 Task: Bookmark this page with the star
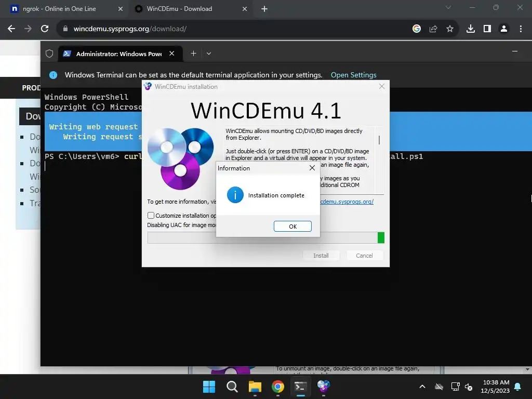pyautogui.click(x=450, y=29)
